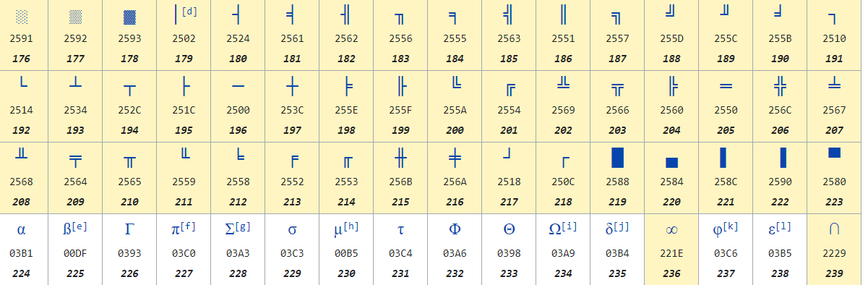Image resolution: width=868 pixels, height=285 pixels.
Task: Open the full block glyph for 2588
Action: pyautogui.click(x=617, y=157)
